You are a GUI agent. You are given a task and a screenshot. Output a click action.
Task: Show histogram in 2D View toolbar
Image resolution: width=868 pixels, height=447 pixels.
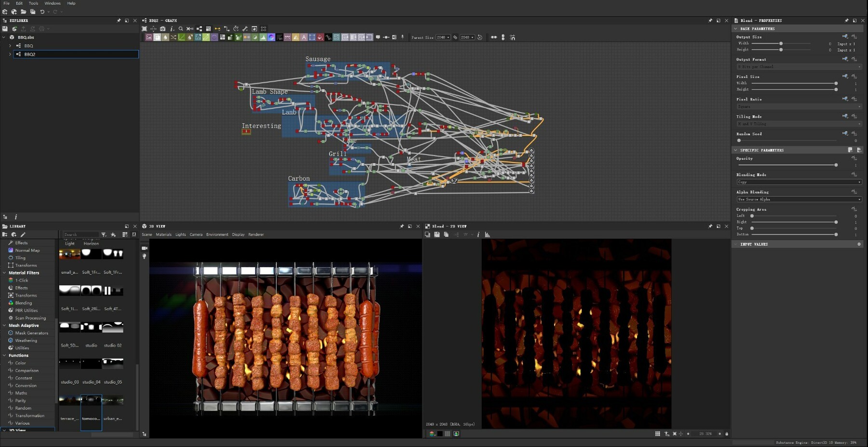tap(488, 235)
